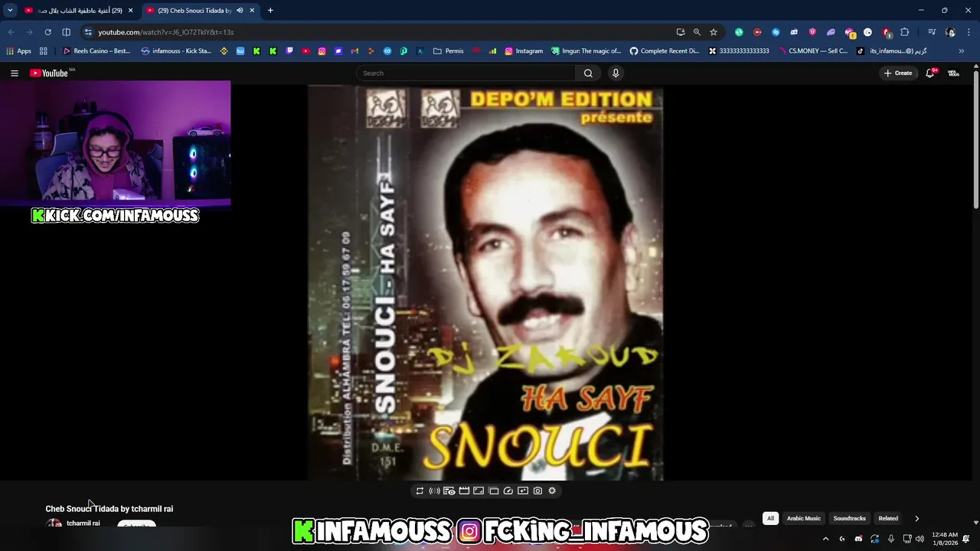
Task: View site information in address bar
Action: tap(88, 32)
